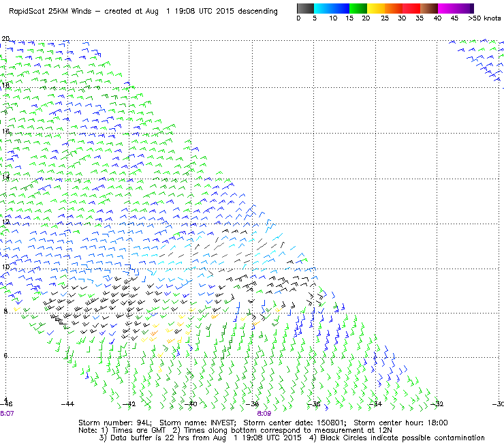The height and width of the screenshot is (443, 504).
Task: Click longitude label '-40' on bottom axis
Action: tap(191, 403)
